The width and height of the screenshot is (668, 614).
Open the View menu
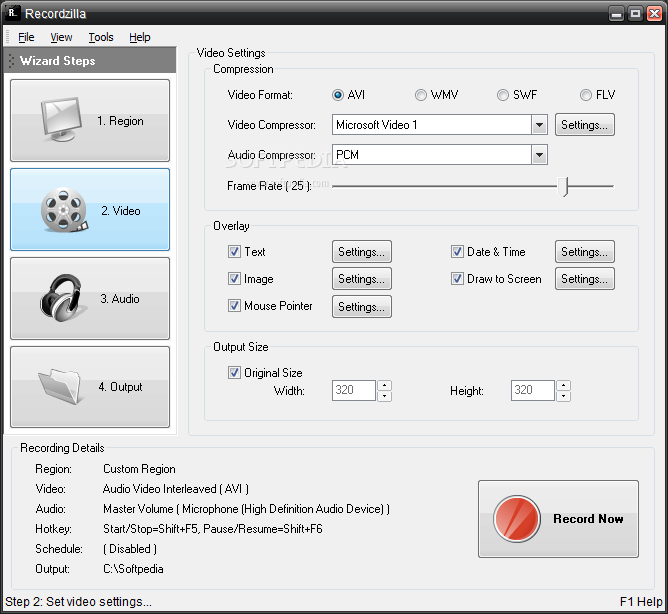click(61, 37)
